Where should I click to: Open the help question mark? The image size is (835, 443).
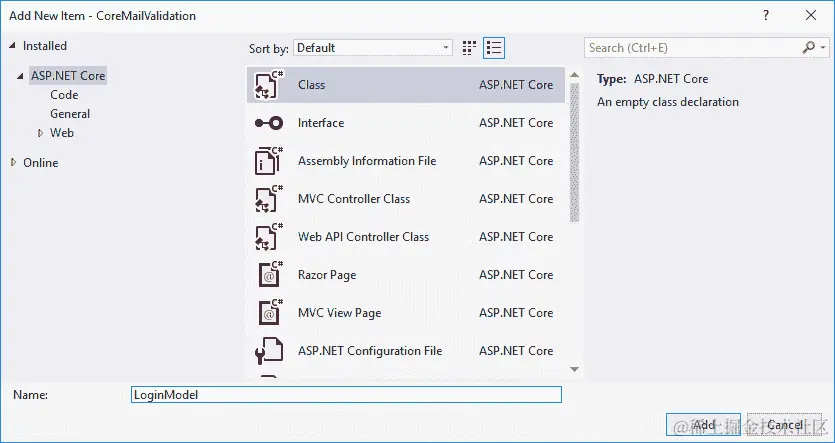tap(766, 15)
